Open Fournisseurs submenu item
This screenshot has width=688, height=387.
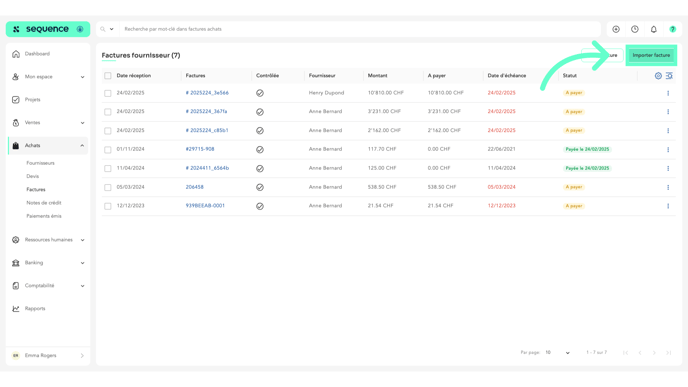tap(40, 163)
